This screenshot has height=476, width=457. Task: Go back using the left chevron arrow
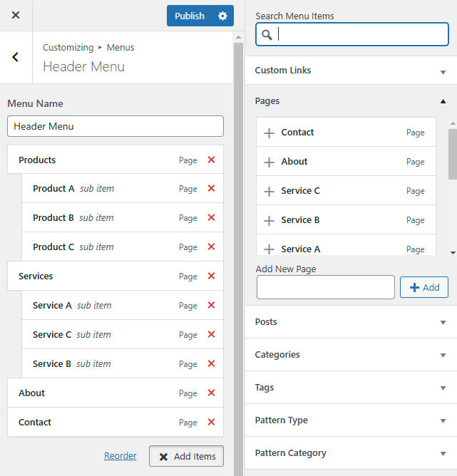point(16,57)
